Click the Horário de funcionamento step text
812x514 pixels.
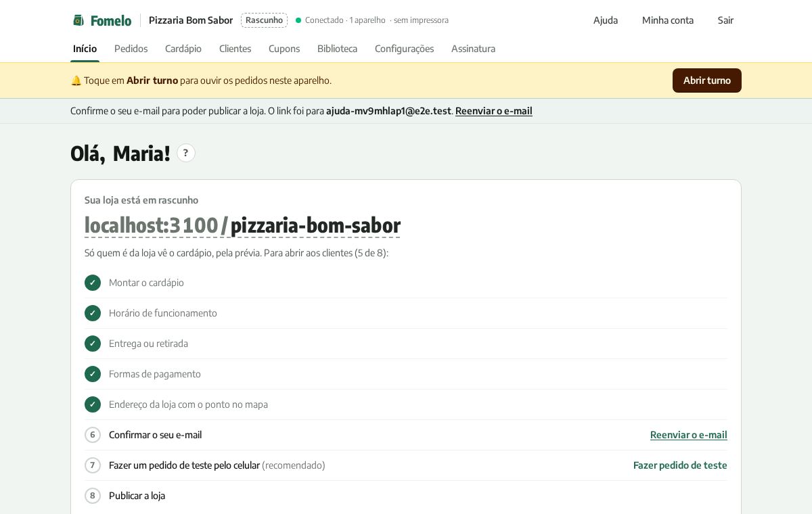click(163, 313)
